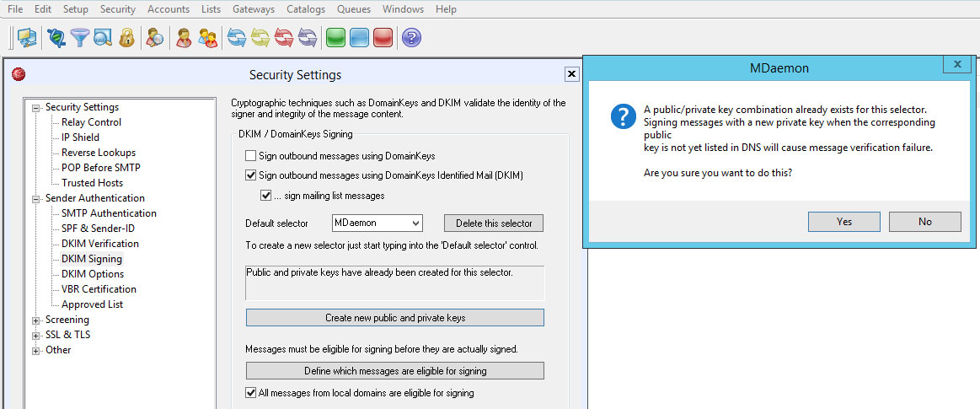980x409 pixels.
Task: Toggle Sign outbound messages using DKIM checkbox
Action: tap(250, 175)
